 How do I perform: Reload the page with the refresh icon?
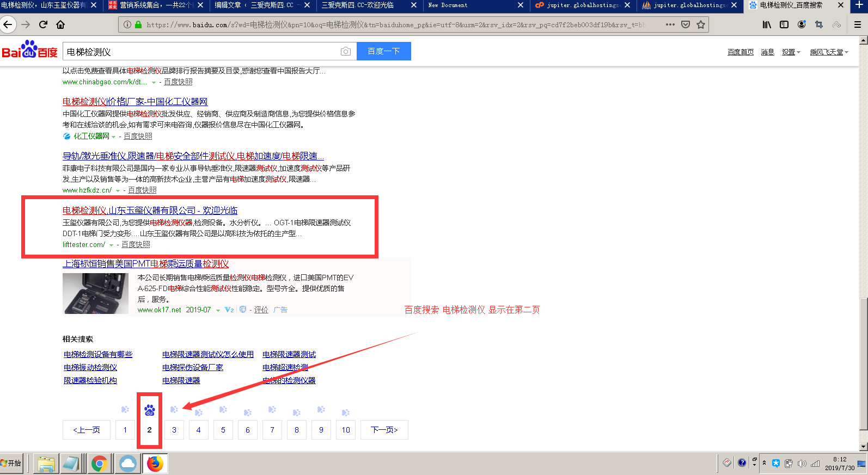coord(44,24)
